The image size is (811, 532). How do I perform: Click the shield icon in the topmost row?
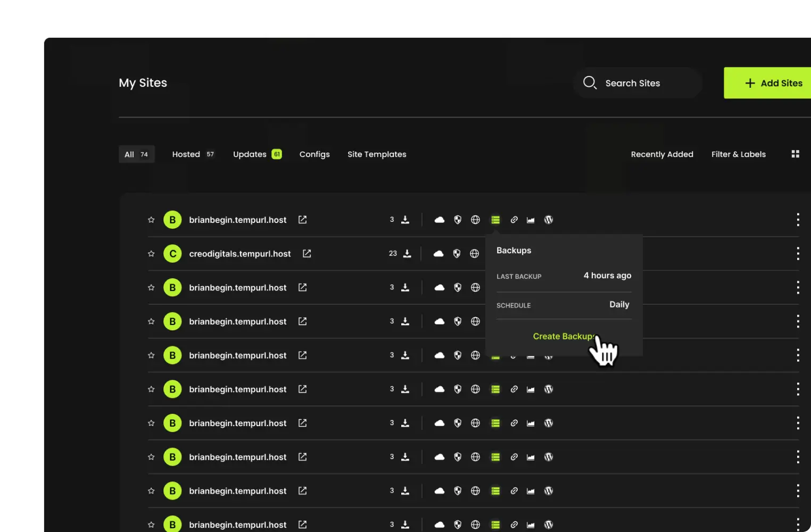[x=458, y=220]
